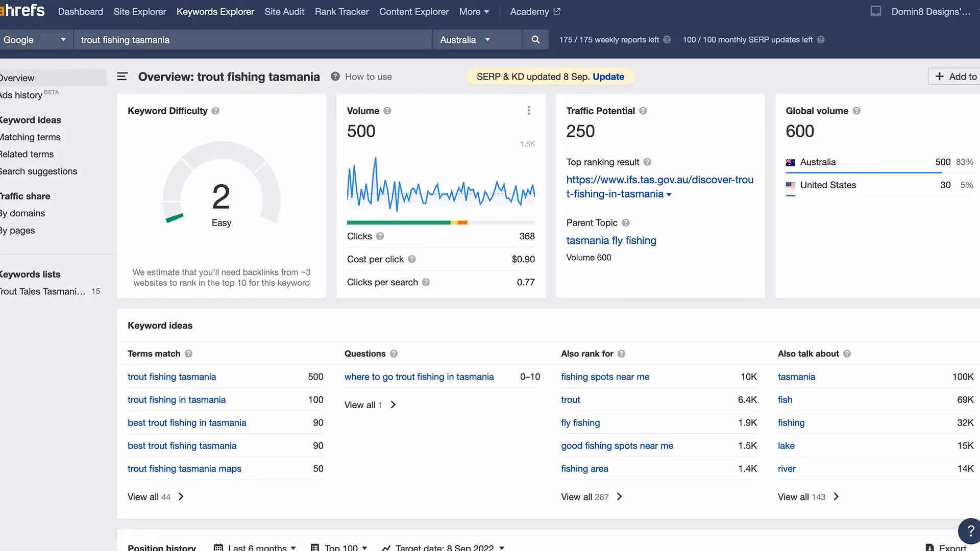
Task: Open the floating help question button
Action: point(970,531)
